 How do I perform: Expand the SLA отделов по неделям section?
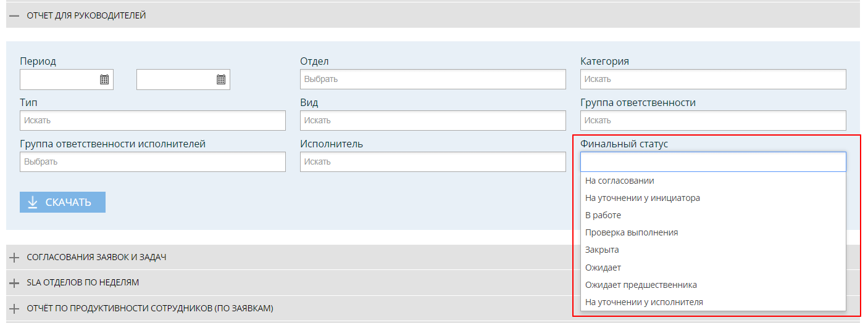15,282
